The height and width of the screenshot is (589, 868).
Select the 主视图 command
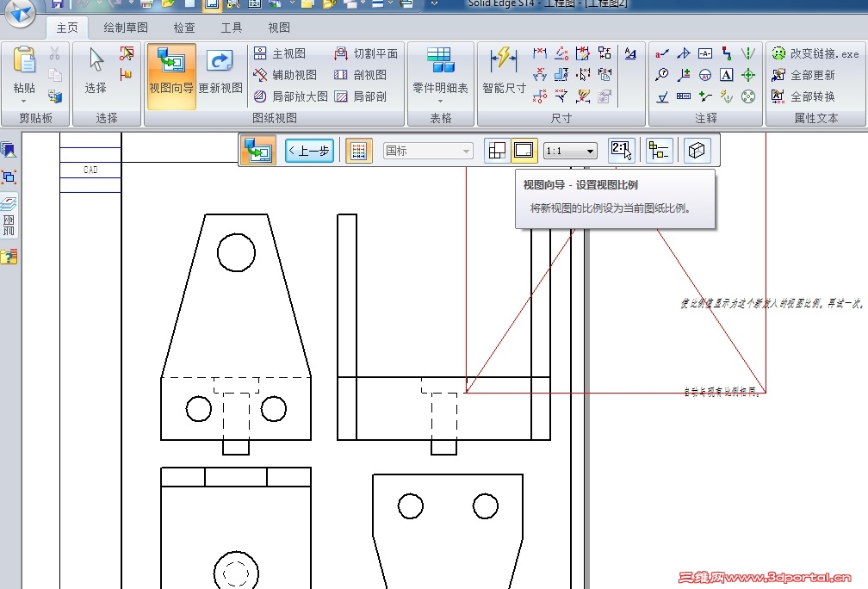coord(280,53)
